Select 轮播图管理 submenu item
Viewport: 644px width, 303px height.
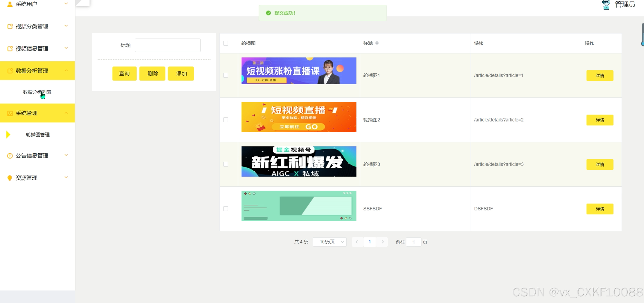click(38, 134)
